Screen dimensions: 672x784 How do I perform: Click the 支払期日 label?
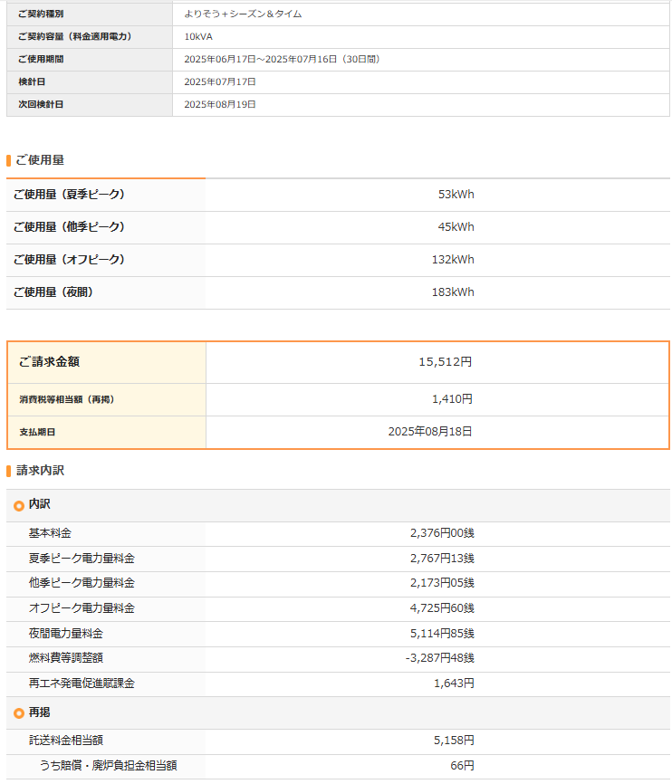(x=37, y=432)
